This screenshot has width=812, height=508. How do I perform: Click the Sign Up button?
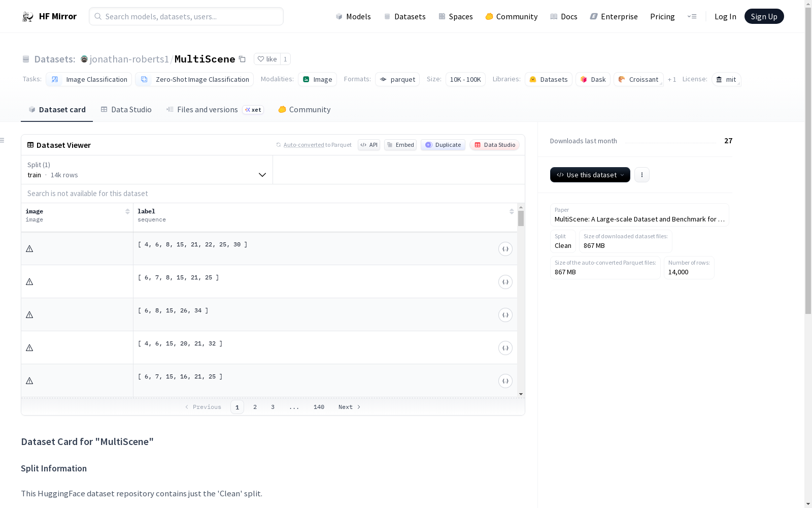tap(764, 16)
